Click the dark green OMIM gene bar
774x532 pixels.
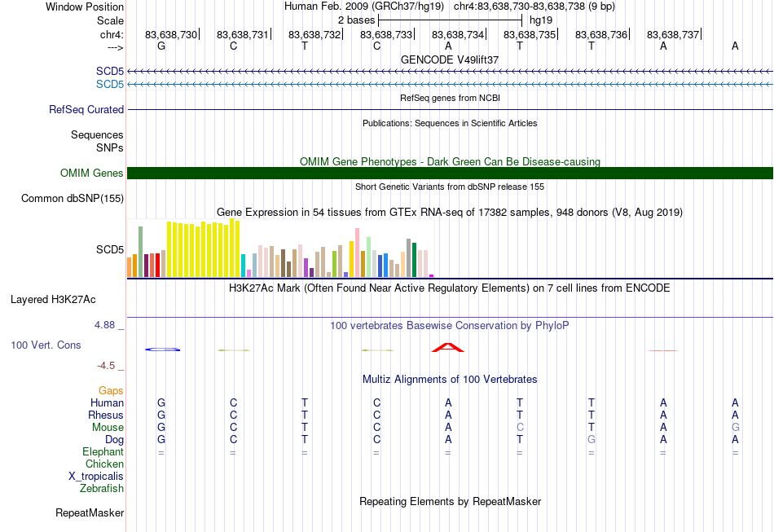point(450,174)
